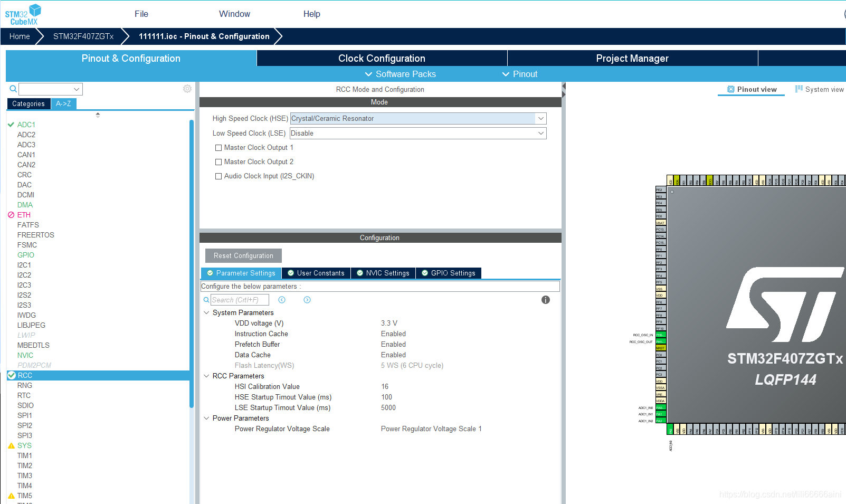
Task: Select GPIO in the peripheral list
Action: point(26,255)
